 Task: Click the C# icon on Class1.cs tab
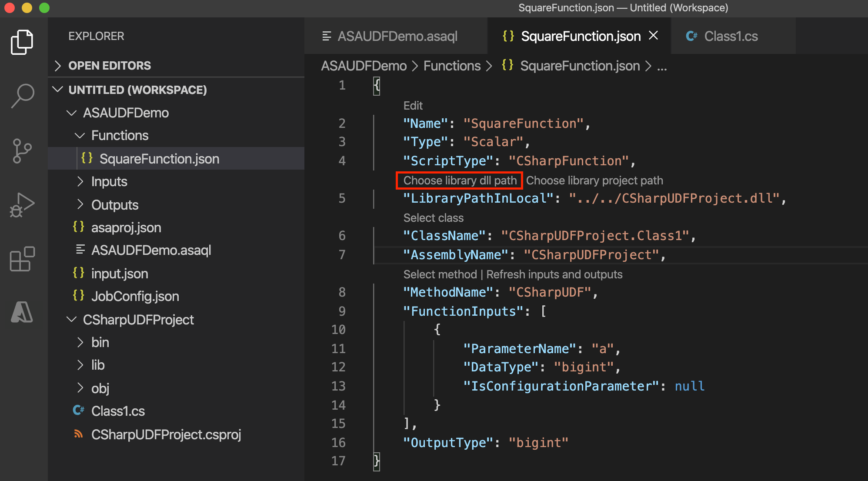click(x=691, y=37)
